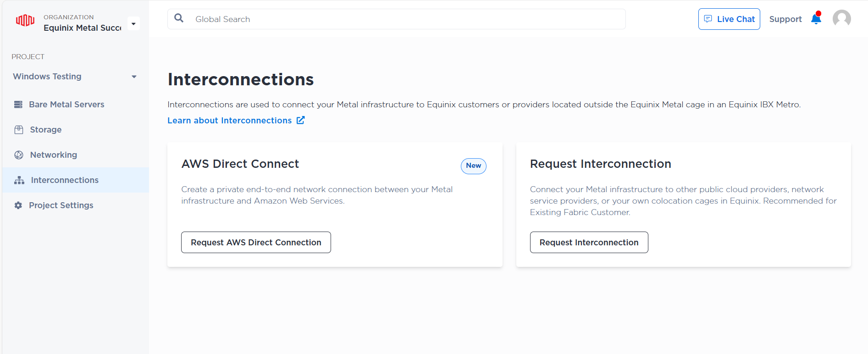The width and height of the screenshot is (868, 354).
Task: Go to Networking in the sidebar
Action: (x=53, y=155)
